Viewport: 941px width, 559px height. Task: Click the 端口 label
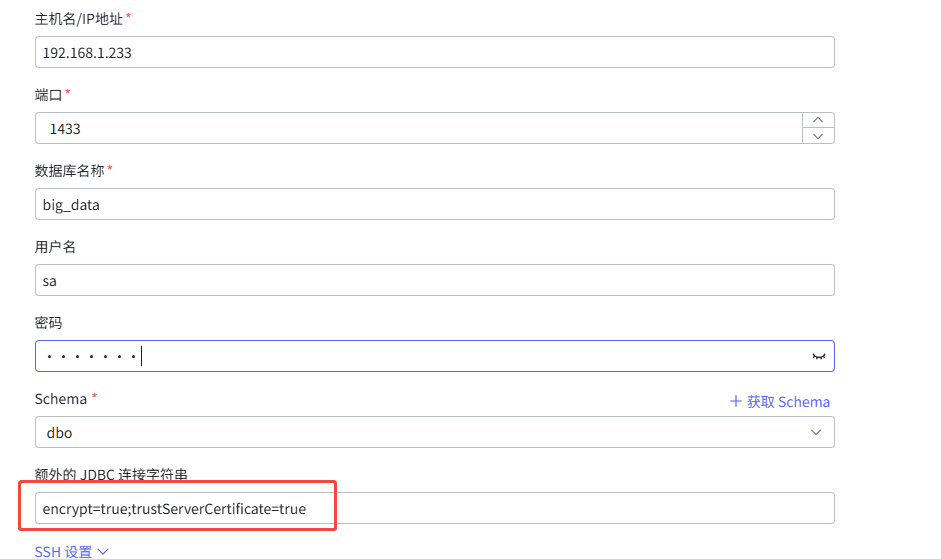coord(49,95)
